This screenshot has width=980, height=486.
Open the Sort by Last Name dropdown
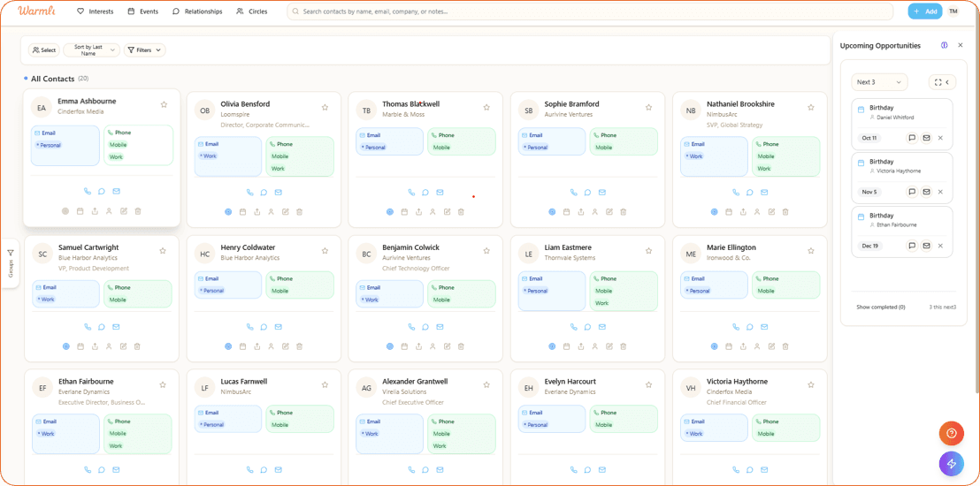coord(92,50)
